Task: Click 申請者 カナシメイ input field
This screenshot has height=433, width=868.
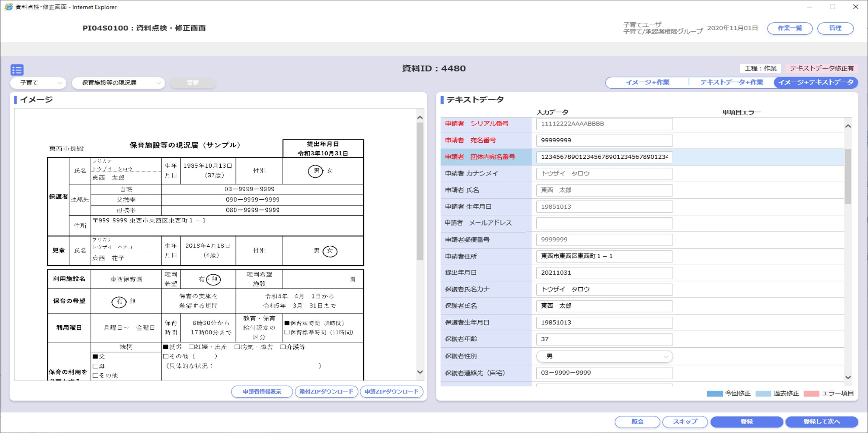Action: coord(604,174)
